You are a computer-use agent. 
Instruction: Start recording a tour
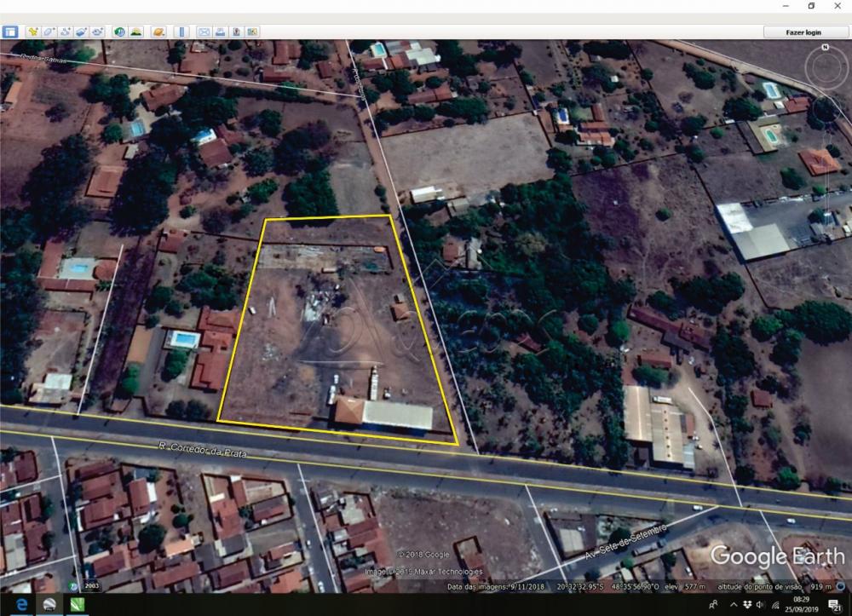tap(97, 32)
